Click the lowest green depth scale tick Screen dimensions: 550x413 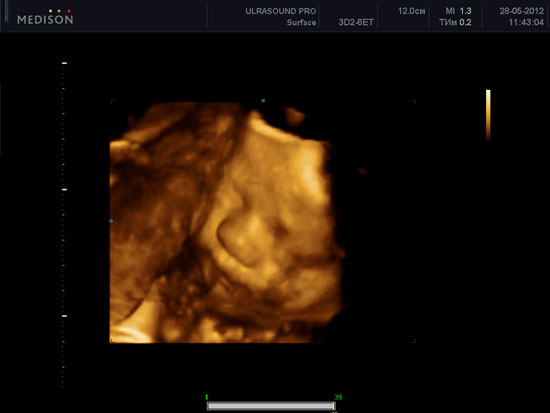point(65,316)
